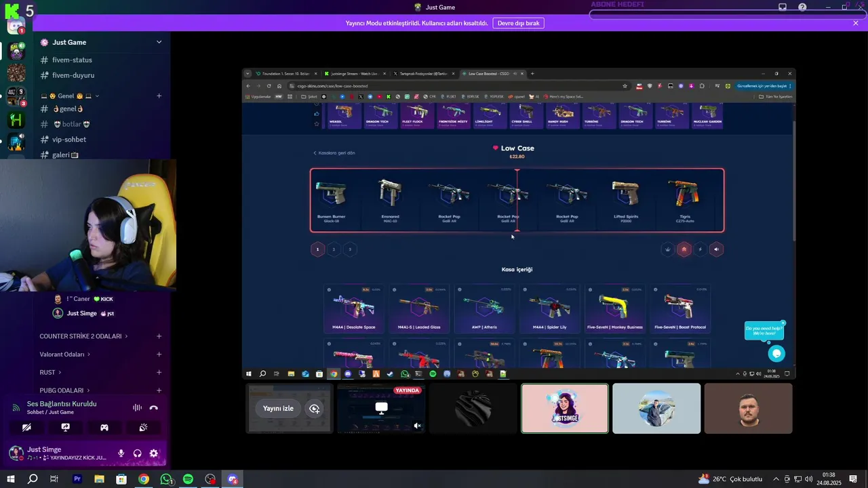The image size is (868, 488).
Task: Add a channel to PUBG ODALARI
Action: pos(159,390)
